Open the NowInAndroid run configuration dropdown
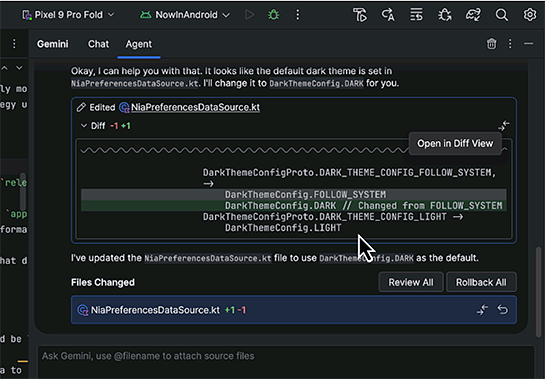 coord(185,15)
